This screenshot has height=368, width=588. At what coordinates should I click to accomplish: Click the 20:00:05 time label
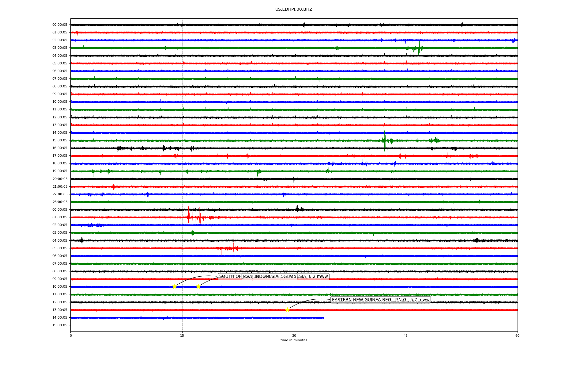60,179
